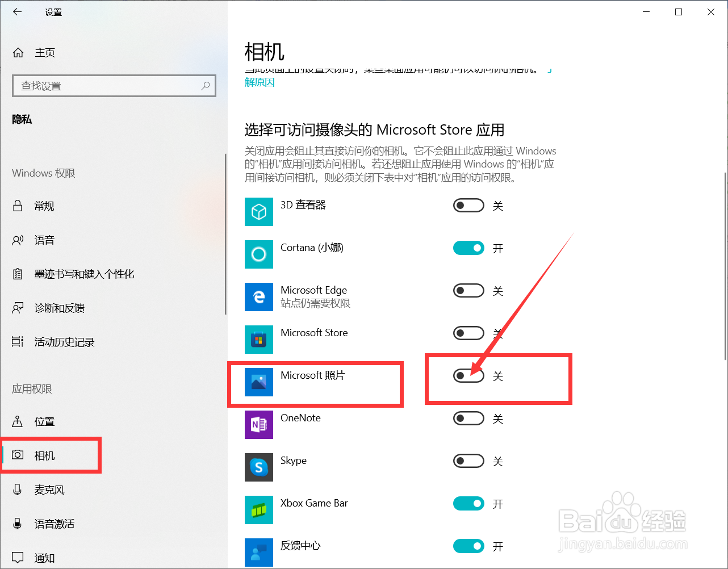The height and width of the screenshot is (569, 728).
Task: Click the search magnifier icon
Action: pyautogui.click(x=206, y=86)
